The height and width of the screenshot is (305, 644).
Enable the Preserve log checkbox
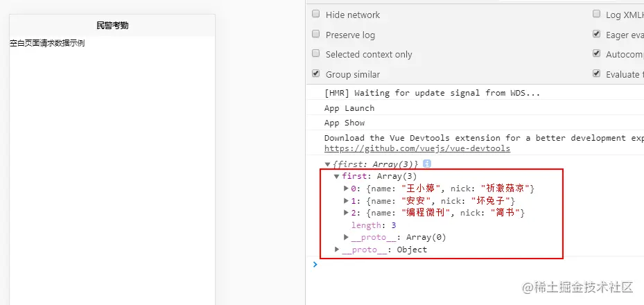pyautogui.click(x=315, y=34)
